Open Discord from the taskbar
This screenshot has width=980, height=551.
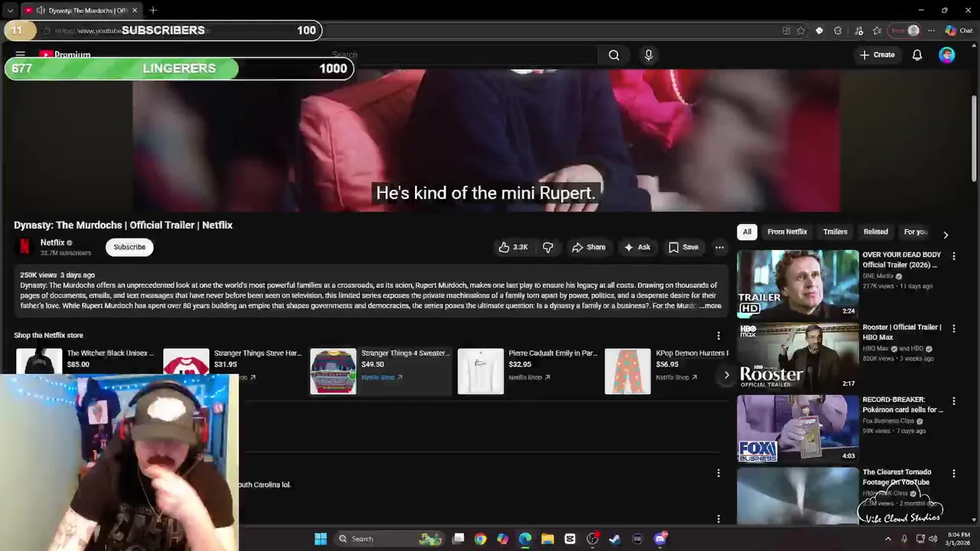[660, 539]
